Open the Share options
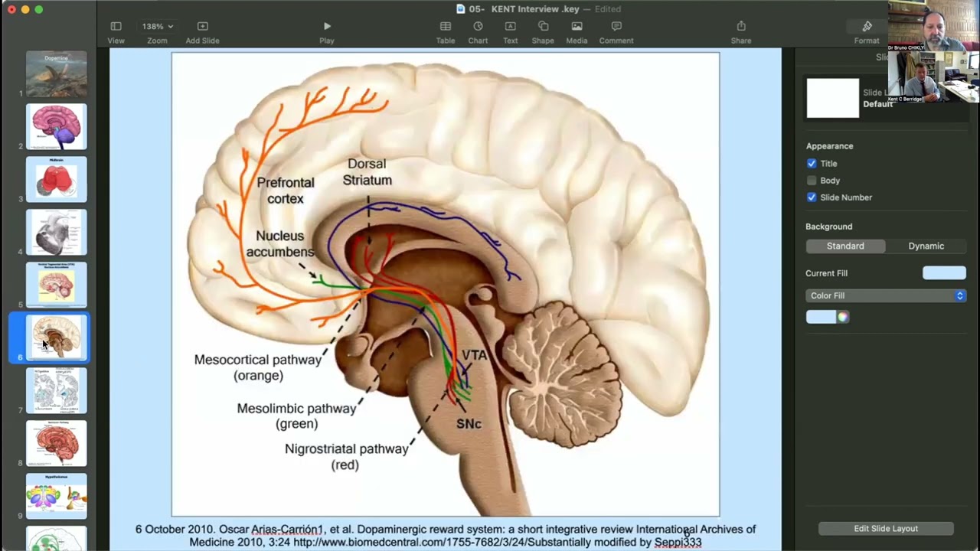This screenshot has width=980, height=551. (741, 26)
